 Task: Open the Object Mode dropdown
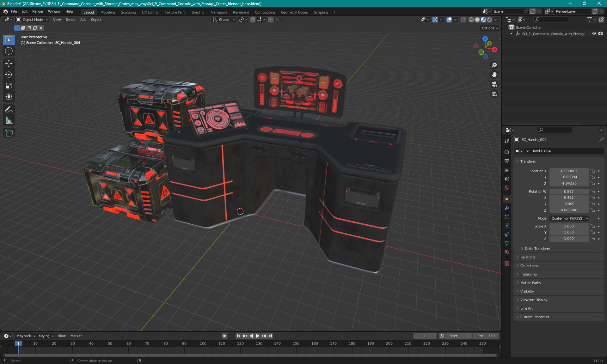pos(32,20)
